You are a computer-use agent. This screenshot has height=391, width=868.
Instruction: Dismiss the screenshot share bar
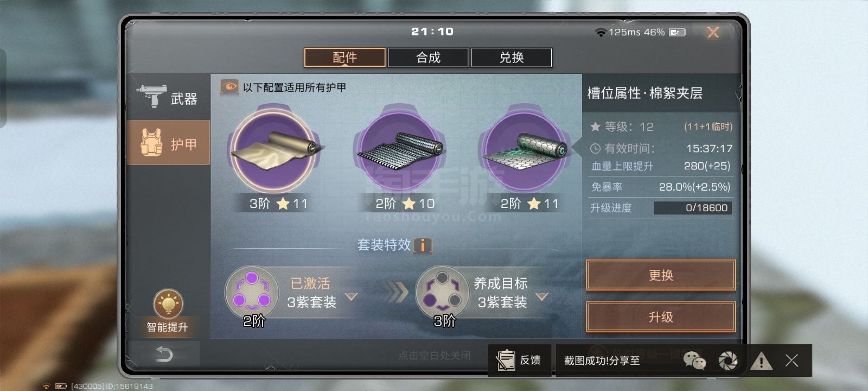792,361
